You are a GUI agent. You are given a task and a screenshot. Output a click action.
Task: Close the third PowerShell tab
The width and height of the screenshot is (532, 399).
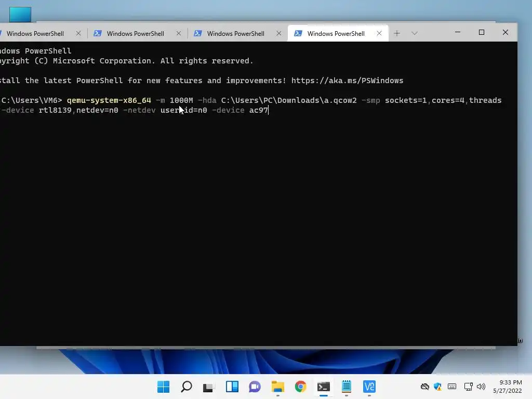(x=279, y=33)
